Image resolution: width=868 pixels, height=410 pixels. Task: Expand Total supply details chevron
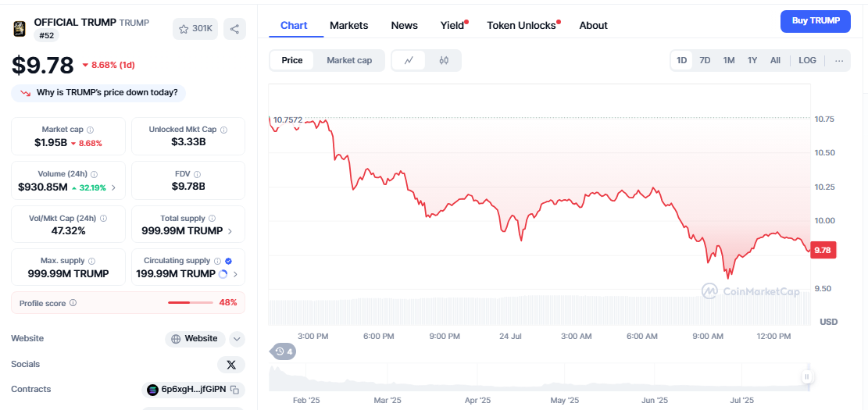point(230,230)
